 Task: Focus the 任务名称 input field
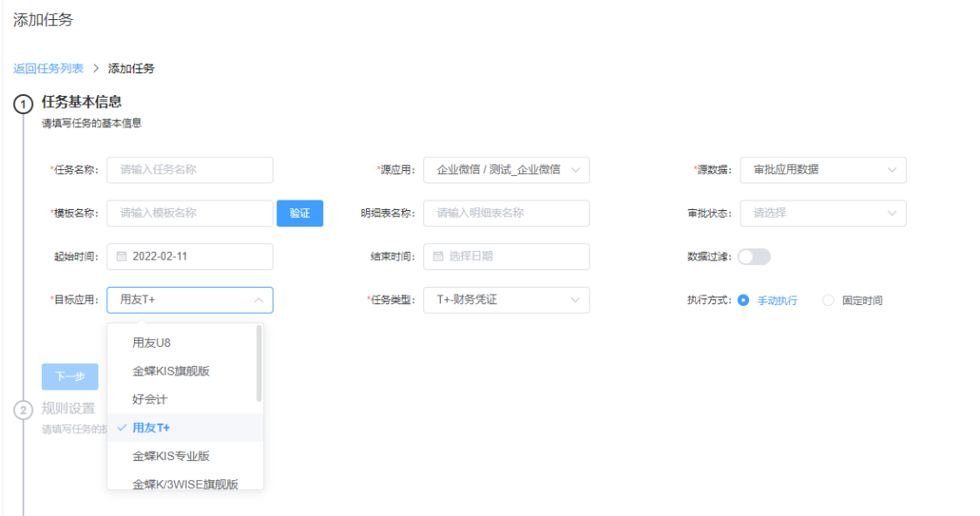190,170
